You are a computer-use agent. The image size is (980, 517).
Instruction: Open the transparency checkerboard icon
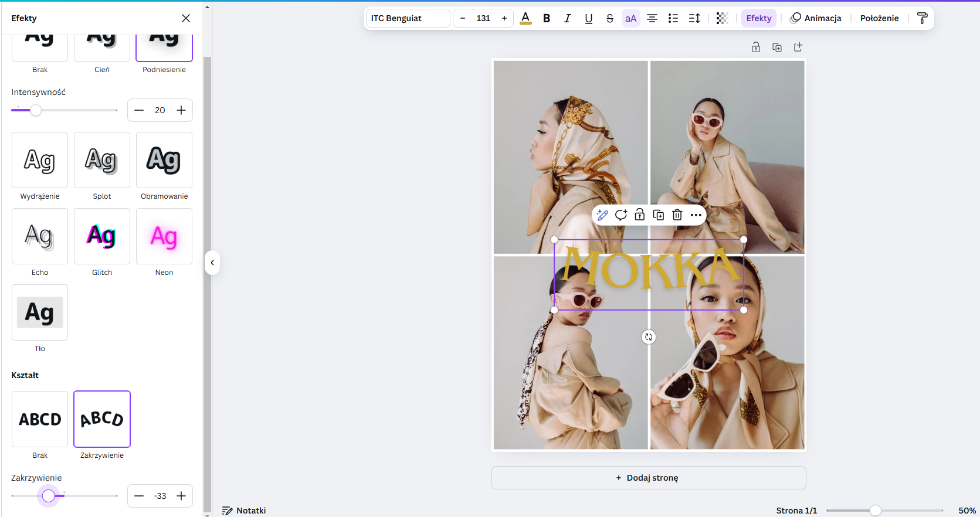(x=722, y=18)
